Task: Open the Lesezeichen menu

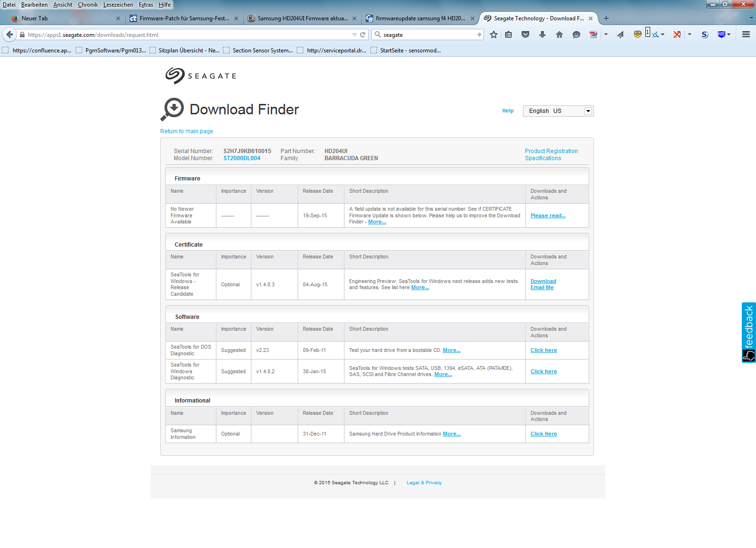Action: pyautogui.click(x=118, y=5)
